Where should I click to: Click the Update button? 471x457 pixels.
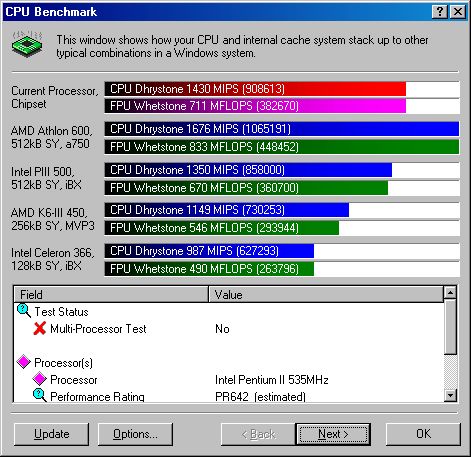click(52, 434)
